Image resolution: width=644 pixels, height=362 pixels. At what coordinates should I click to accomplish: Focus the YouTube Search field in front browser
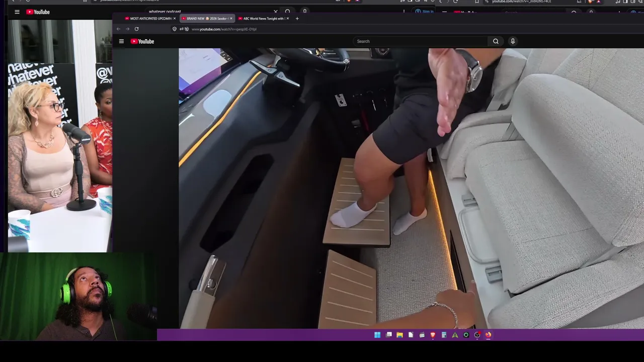click(420, 41)
